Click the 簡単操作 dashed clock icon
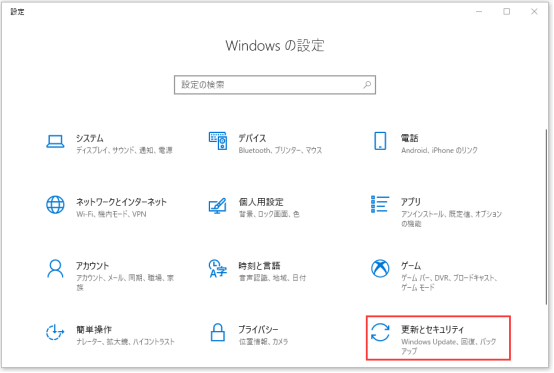This screenshot has height=373, width=554. [x=55, y=332]
